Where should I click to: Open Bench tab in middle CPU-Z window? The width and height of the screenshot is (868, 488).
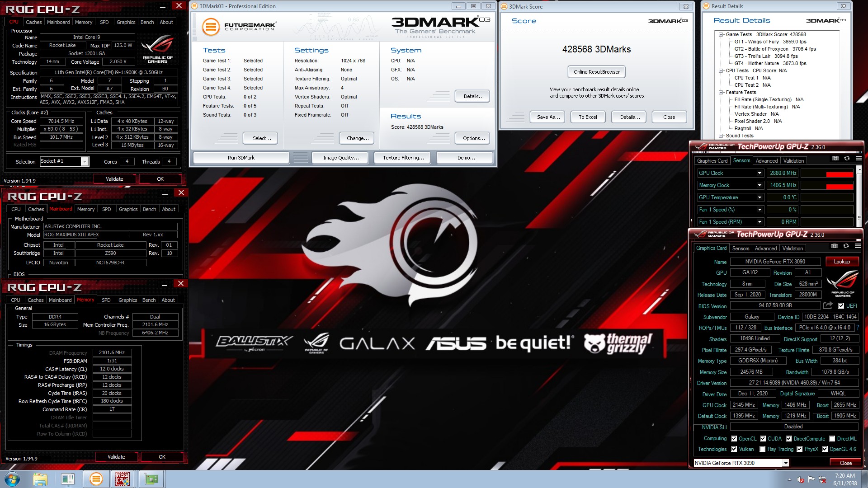pos(149,209)
